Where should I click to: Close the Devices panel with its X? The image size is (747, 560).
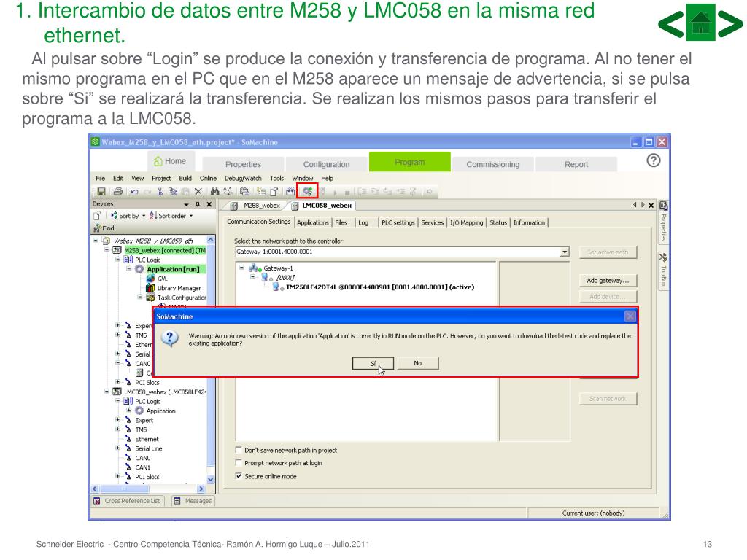[209, 204]
